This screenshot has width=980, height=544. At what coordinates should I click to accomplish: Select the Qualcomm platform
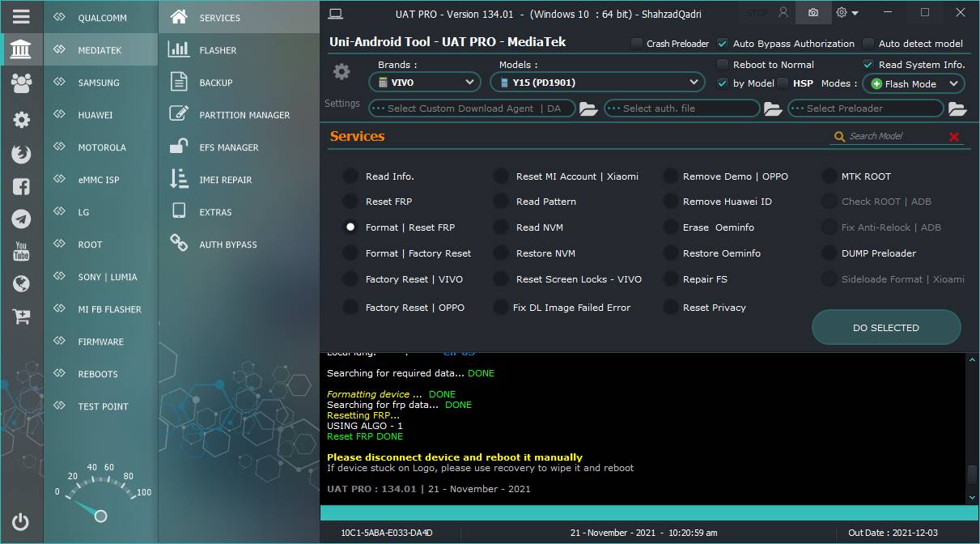(100, 18)
